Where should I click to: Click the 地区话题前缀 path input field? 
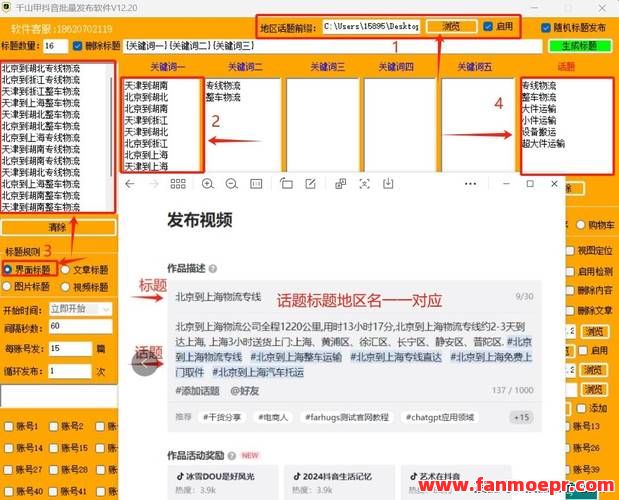click(x=371, y=26)
